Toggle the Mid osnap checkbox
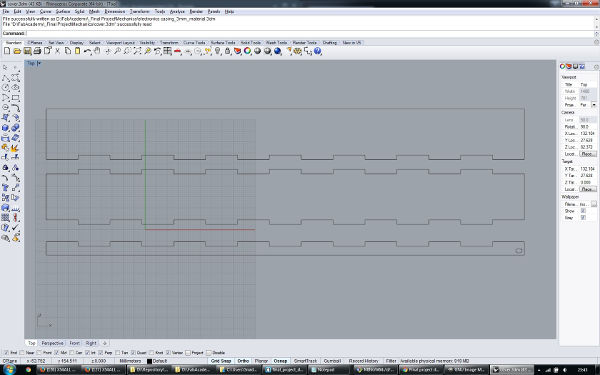Image resolution: width=600 pixels, height=375 pixels. 57,352
